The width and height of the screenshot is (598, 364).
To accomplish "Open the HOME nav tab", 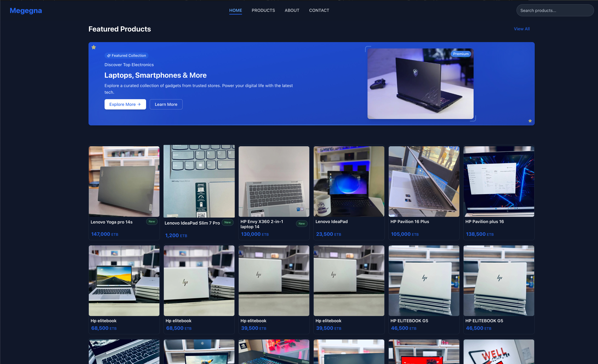I will pyautogui.click(x=235, y=10).
